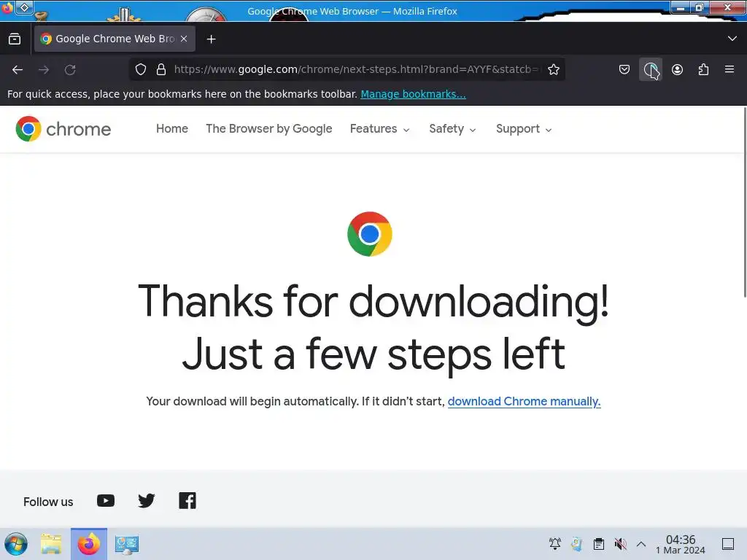The width and height of the screenshot is (747, 560).
Task: Click the pin window title bar icon
Action: click(x=24, y=7)
